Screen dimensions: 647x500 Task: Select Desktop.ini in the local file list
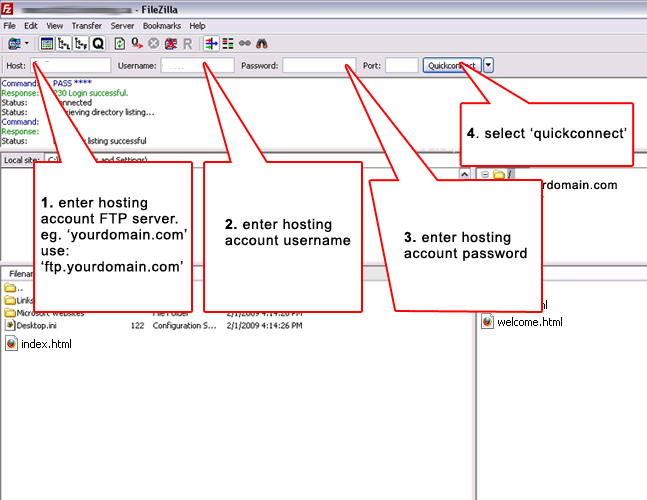pos(36,325)
